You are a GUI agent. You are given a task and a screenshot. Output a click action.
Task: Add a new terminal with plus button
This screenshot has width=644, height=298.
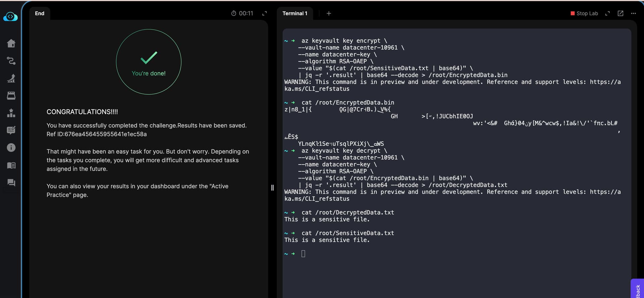click(x=329, y=13)
